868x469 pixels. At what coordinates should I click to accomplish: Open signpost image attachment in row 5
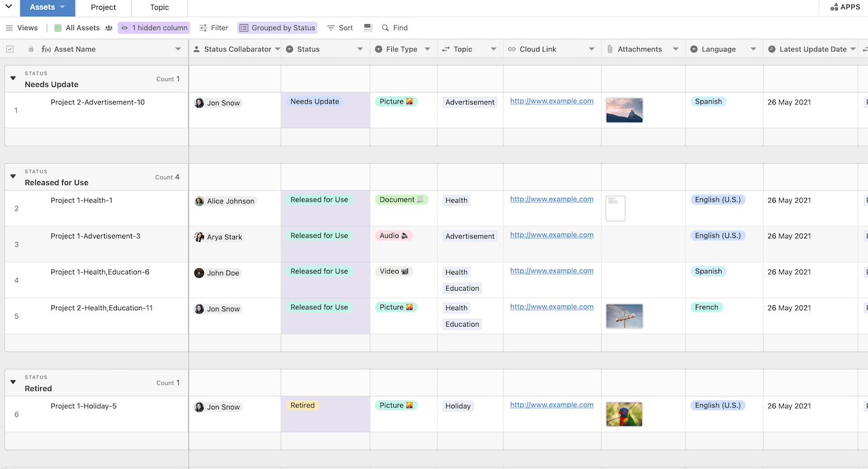624,316
